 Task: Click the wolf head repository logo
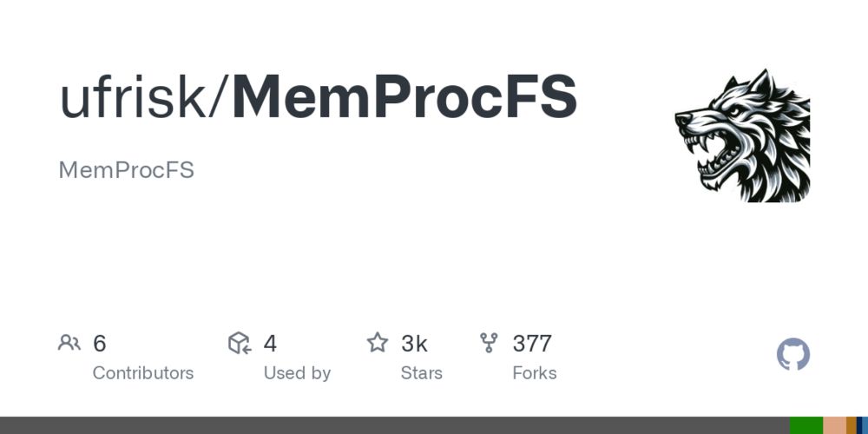[742, 135]
